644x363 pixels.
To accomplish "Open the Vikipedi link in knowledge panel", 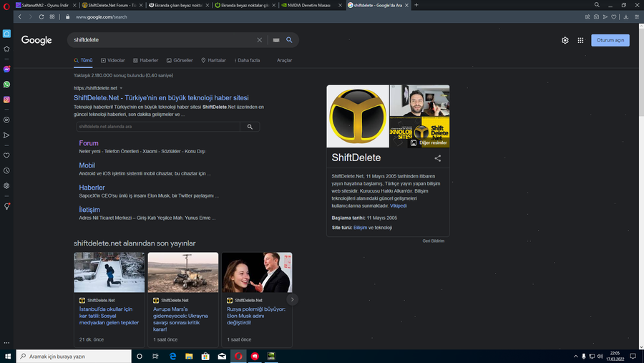I will [x=398, y=205].
